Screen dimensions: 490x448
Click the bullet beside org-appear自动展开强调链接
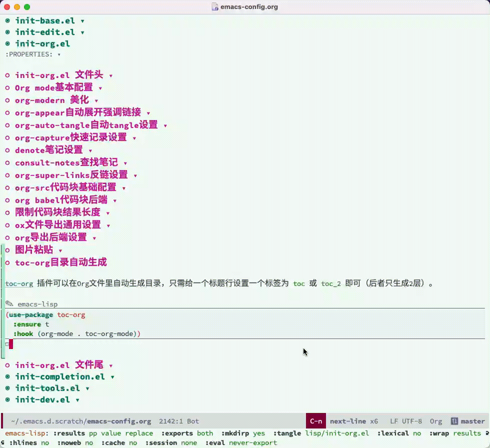click(x=8, y=113)
